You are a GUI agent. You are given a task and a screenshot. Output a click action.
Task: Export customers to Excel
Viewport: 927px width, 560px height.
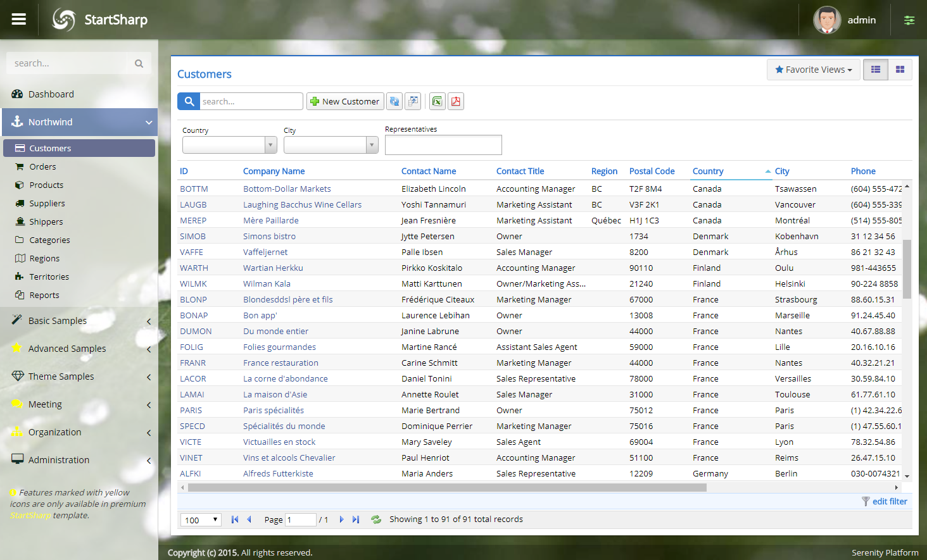pyautogui.click(x=437, y=101)
